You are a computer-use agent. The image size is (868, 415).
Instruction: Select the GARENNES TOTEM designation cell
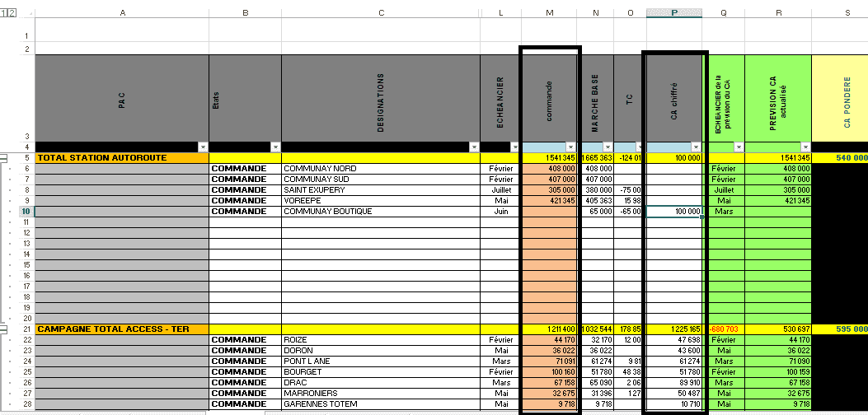(381, 404)
